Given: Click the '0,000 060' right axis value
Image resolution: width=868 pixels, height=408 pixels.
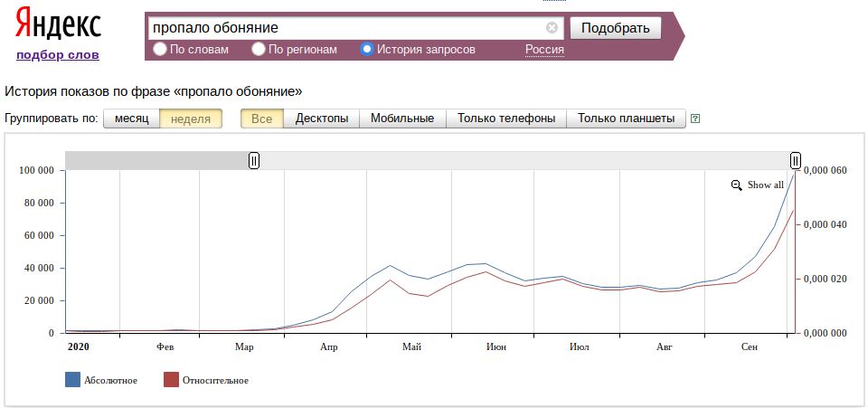Looking at the screenshot, I should pyautogui.click(x=825, y=170).
